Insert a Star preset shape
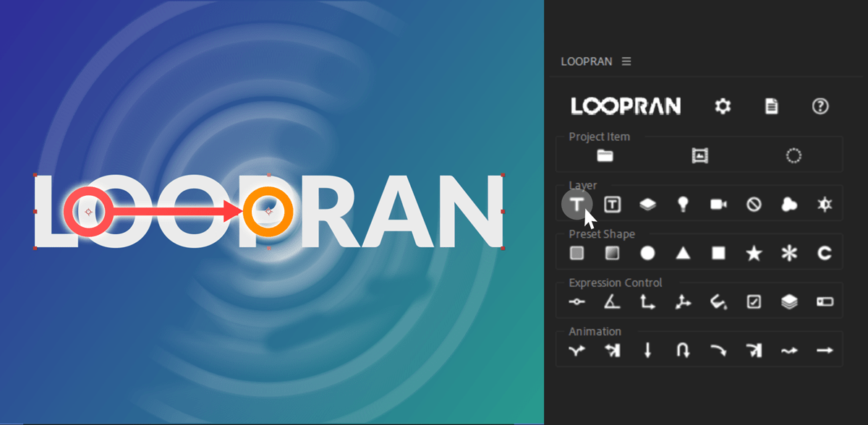The height and width of the screenshot is (425, 868). tap(753, 253)
